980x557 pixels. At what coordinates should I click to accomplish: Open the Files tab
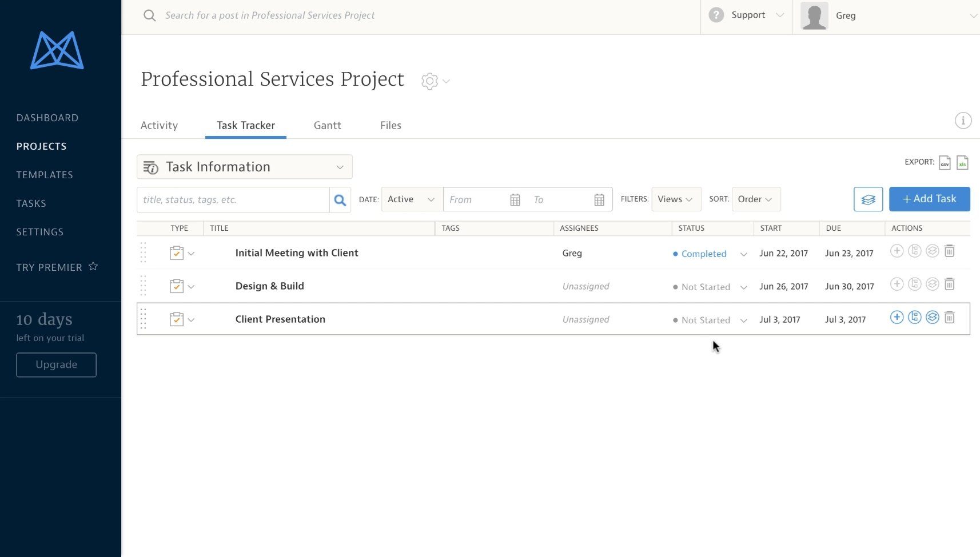390,125
